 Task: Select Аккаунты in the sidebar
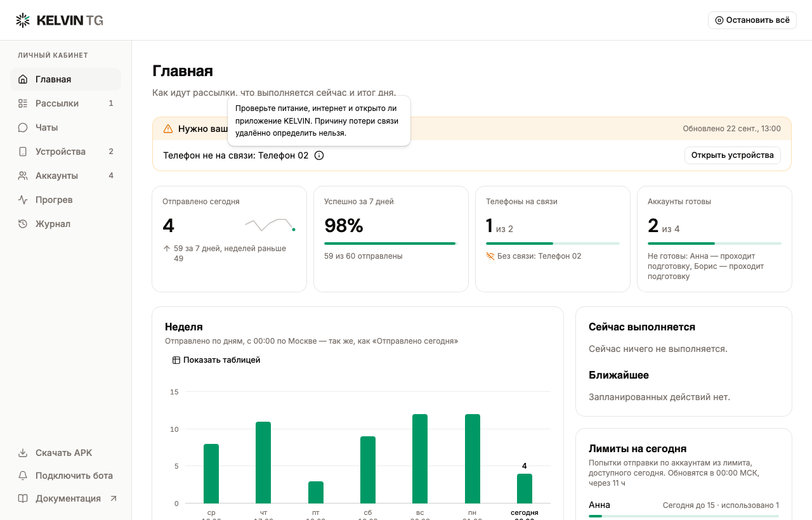point(65,176)
